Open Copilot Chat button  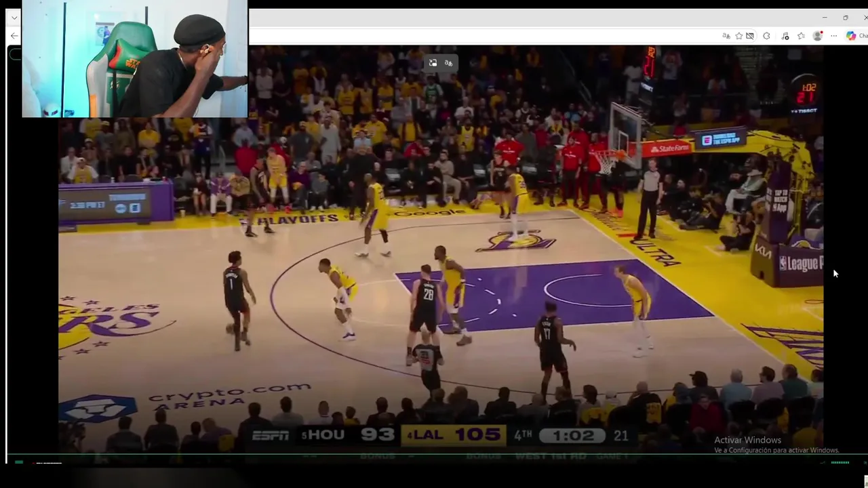click(855, 36)
